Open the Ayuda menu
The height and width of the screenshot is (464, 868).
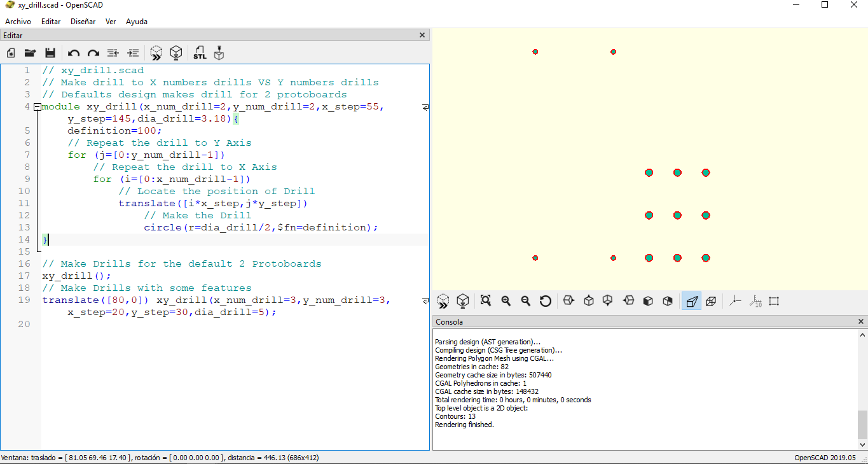137,22
